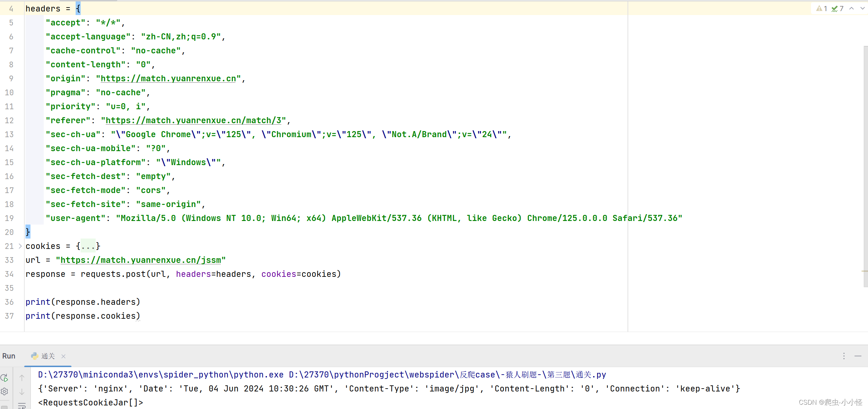Hide the Run tool window
The image size is (868, 409).
[x=858, y=356]
